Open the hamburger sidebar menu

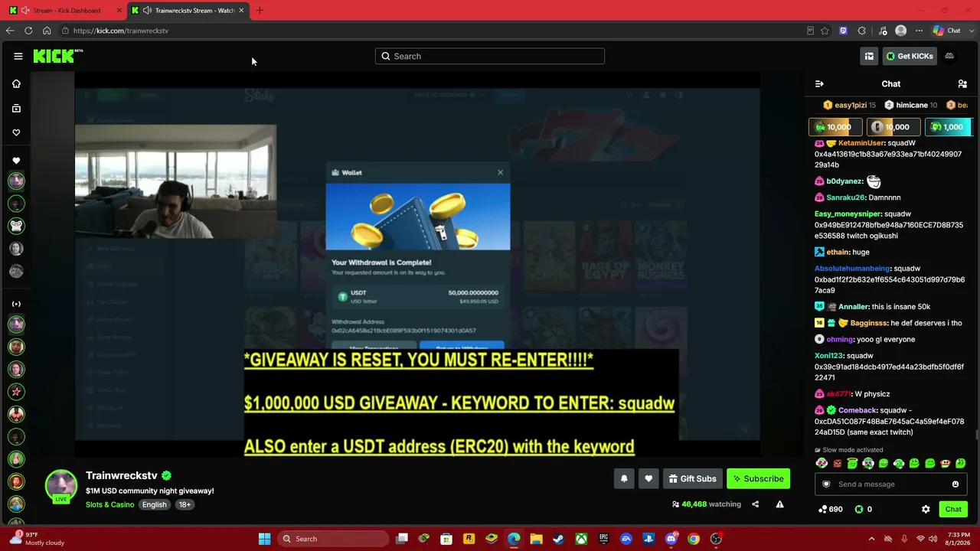(18, 56)
